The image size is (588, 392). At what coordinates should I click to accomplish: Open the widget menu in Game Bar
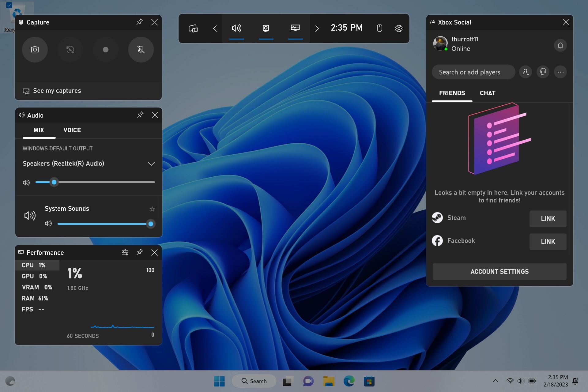[x=193, y=28]
